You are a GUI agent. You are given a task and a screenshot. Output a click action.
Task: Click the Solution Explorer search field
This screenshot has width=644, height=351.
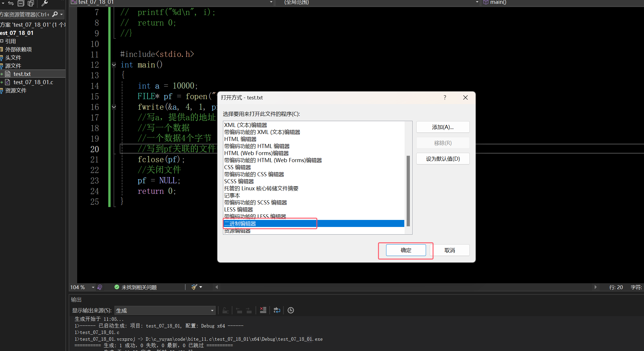[25, 14]
